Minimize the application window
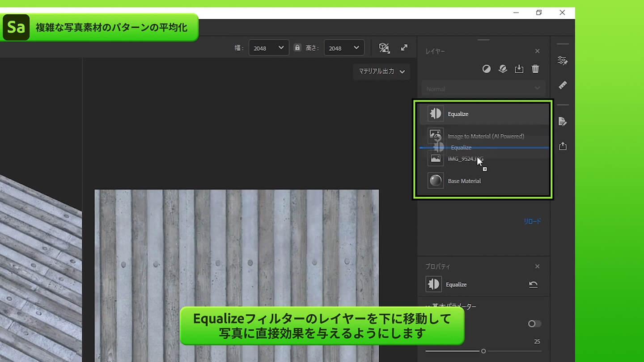 [x=517, y=13]
